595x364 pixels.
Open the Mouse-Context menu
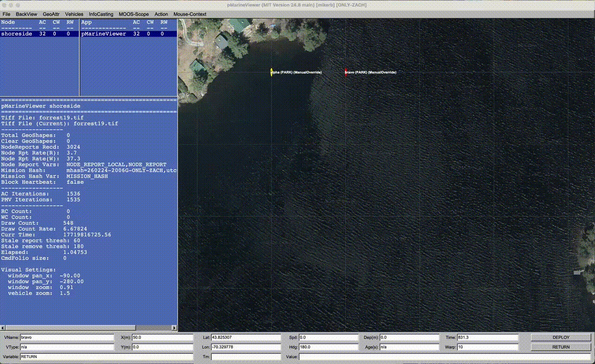(190, 14)
